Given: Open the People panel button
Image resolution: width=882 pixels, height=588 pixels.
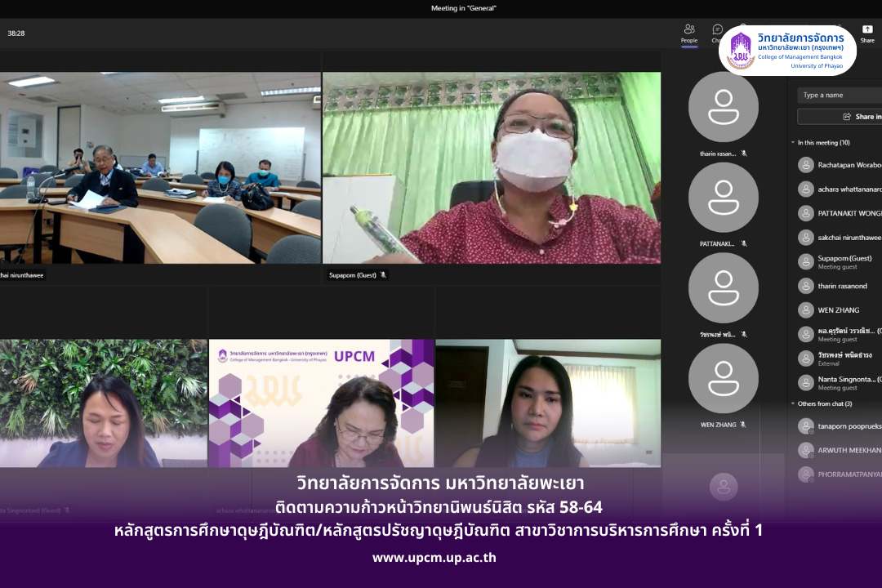Looking at the screenshot, I should click(689, 33).
